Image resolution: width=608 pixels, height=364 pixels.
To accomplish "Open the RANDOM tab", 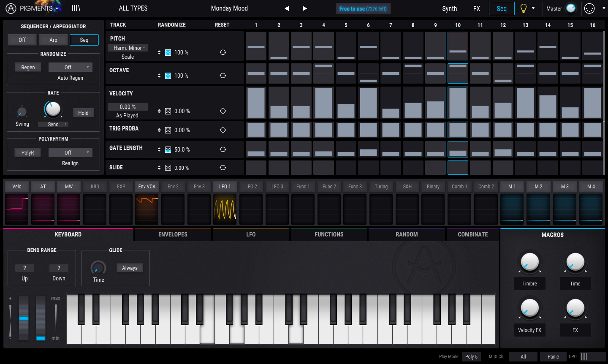I will click(407, 234).
